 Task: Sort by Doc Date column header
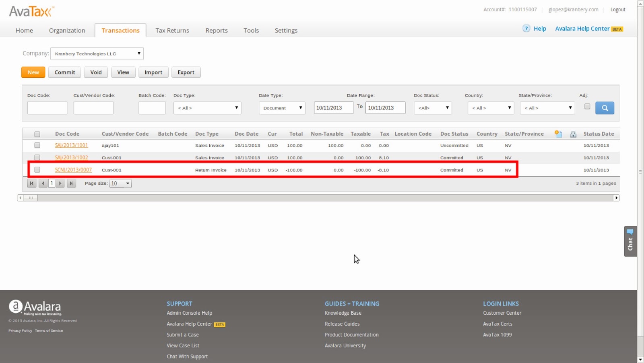[246, 134]
